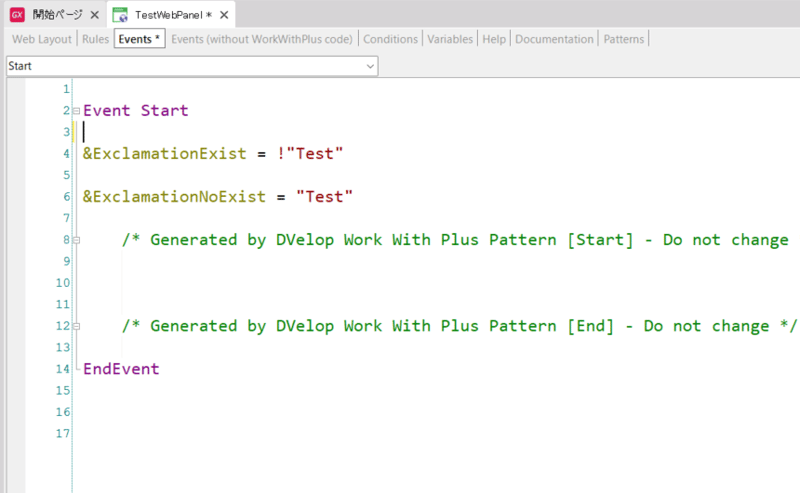Switch to the Rules tab
Image resolution: width=800 pixels, height=493 pixels.
(x=95, y=39)
